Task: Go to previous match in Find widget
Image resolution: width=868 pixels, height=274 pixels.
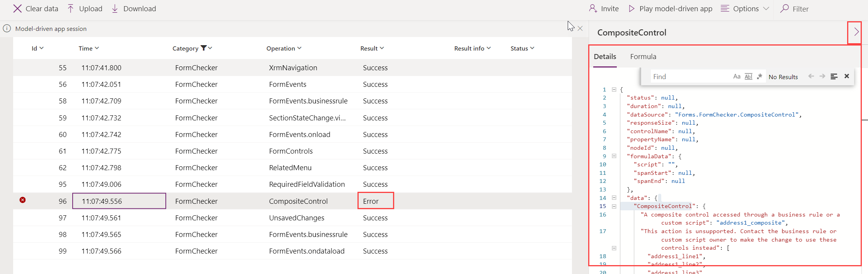Action: coord(811,76)
